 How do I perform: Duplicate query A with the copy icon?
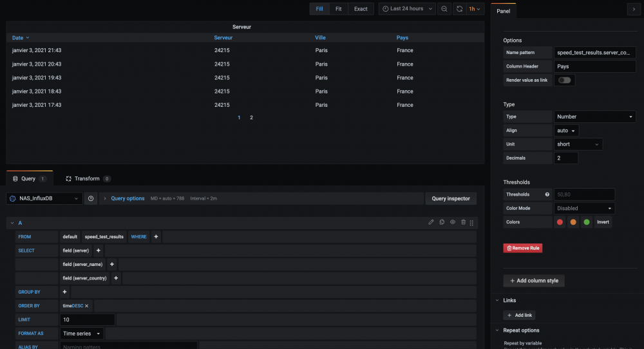click(442, 222)
